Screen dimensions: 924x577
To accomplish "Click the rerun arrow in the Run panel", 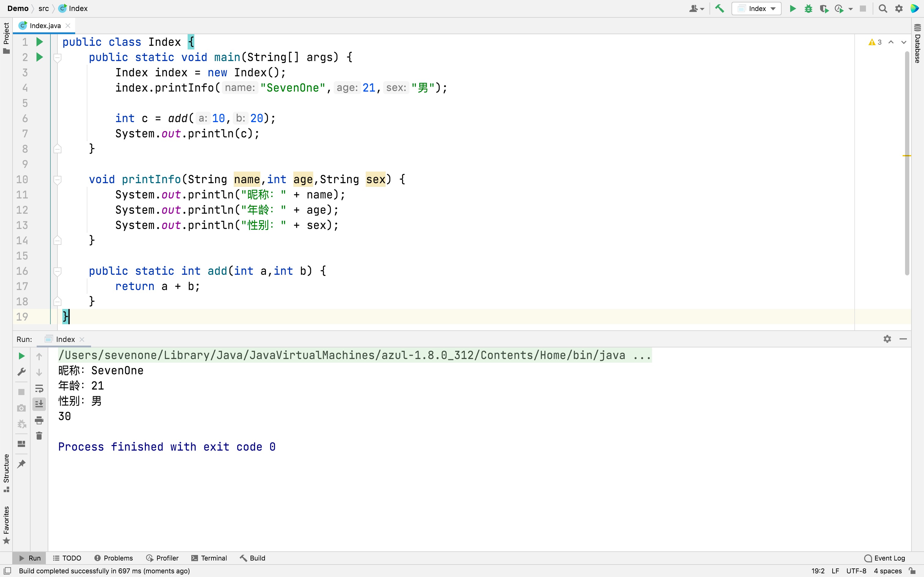I will click(22, 356).
